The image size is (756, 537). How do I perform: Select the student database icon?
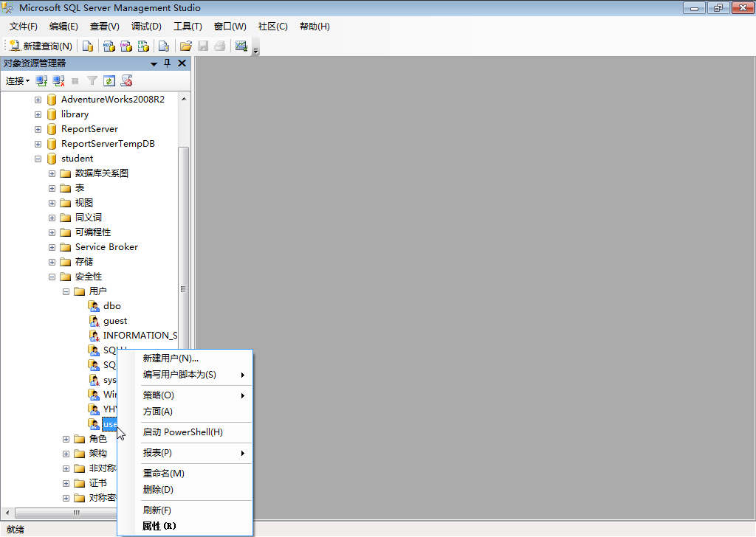click(x=52, y=159)
